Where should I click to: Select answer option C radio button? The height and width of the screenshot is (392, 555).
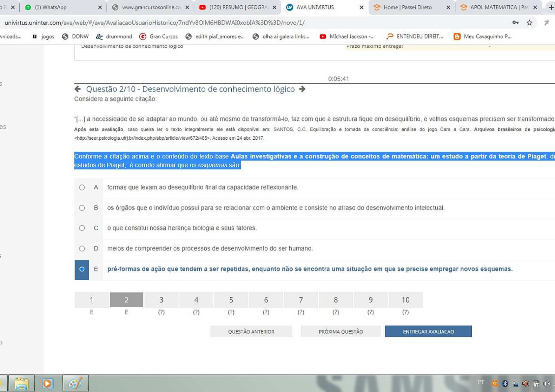[82, 228]
